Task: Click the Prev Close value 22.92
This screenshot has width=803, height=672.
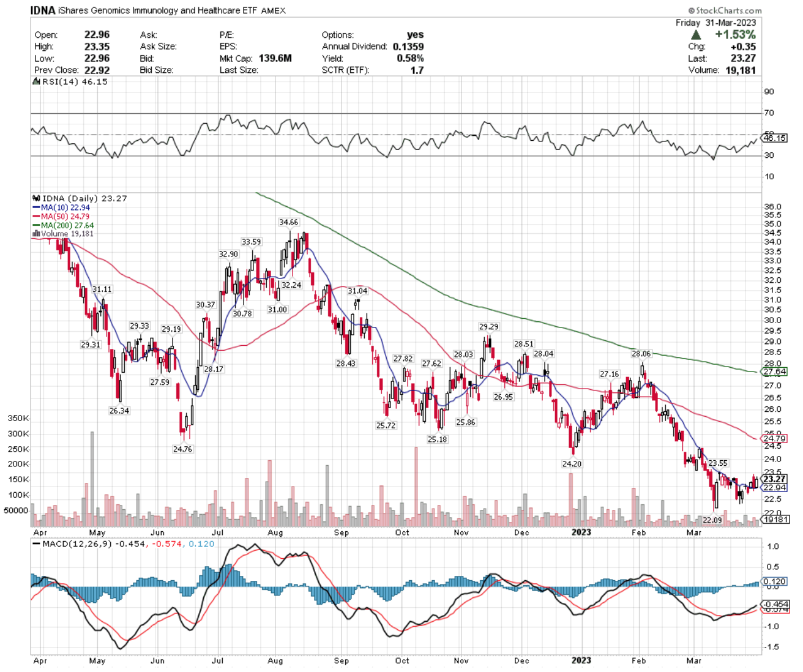Action: point(97,70)
